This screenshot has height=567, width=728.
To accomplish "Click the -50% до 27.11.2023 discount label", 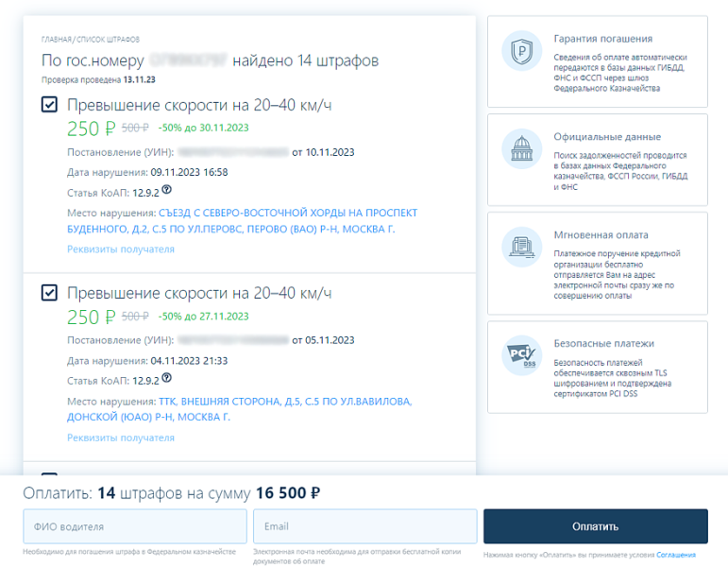I will point(203,316).
